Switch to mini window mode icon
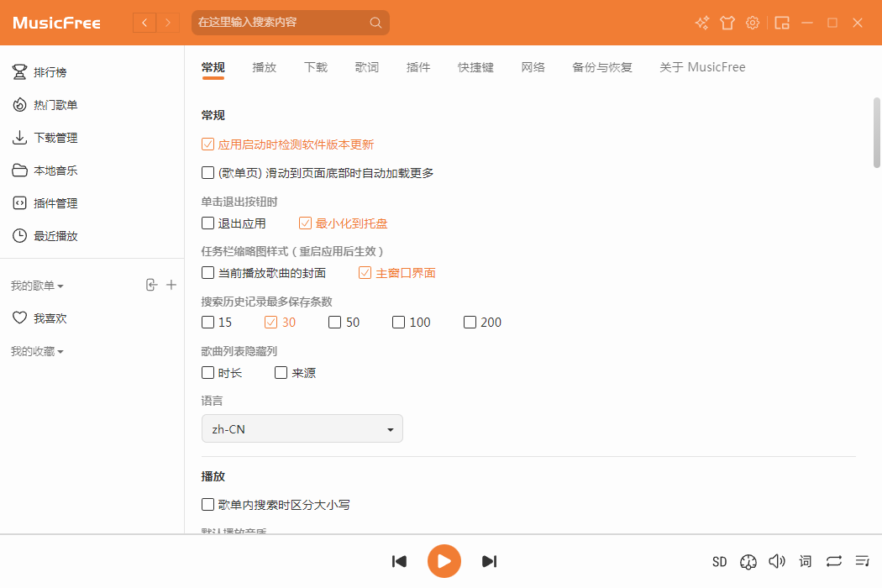Image resolution: width=882 pixels, height=588 pixels. click(782, 23)
